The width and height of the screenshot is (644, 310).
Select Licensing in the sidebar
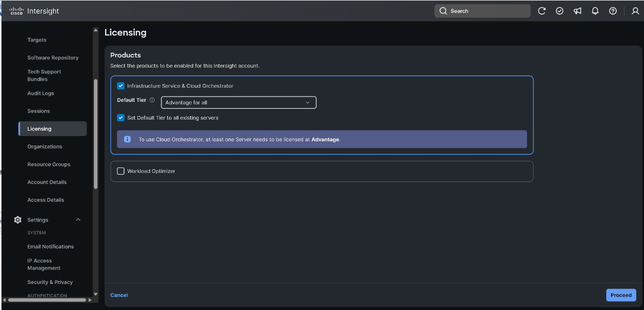tap(53, 129)
